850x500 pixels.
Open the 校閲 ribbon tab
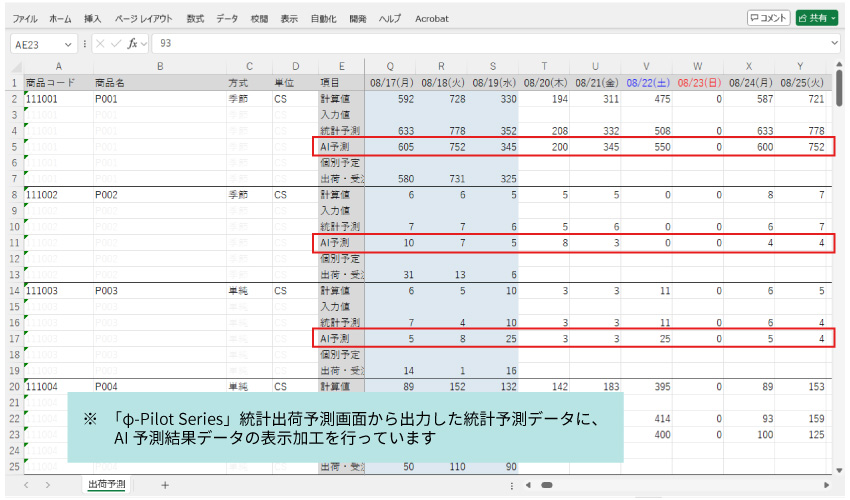[259, 18]
